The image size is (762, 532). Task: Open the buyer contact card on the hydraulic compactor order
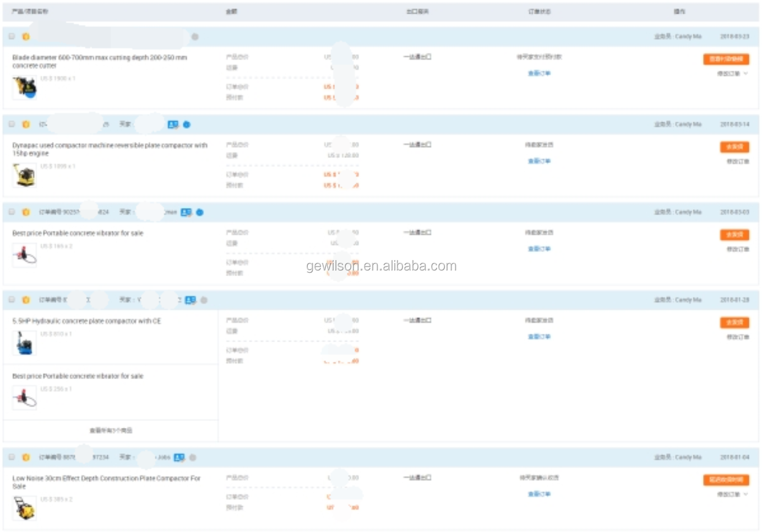[190, 300]
